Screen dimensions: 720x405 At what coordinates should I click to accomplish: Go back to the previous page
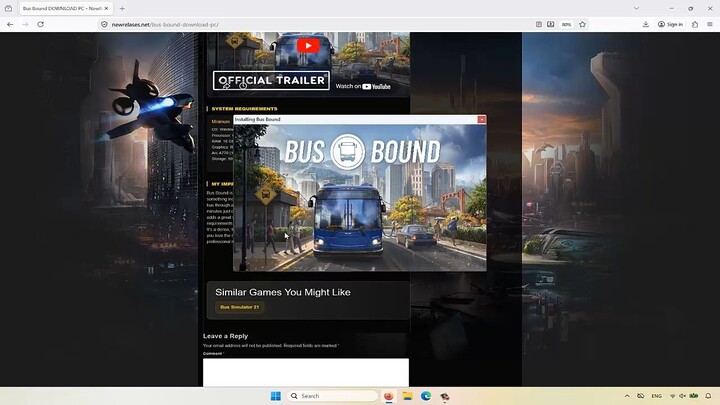point(10,24)
